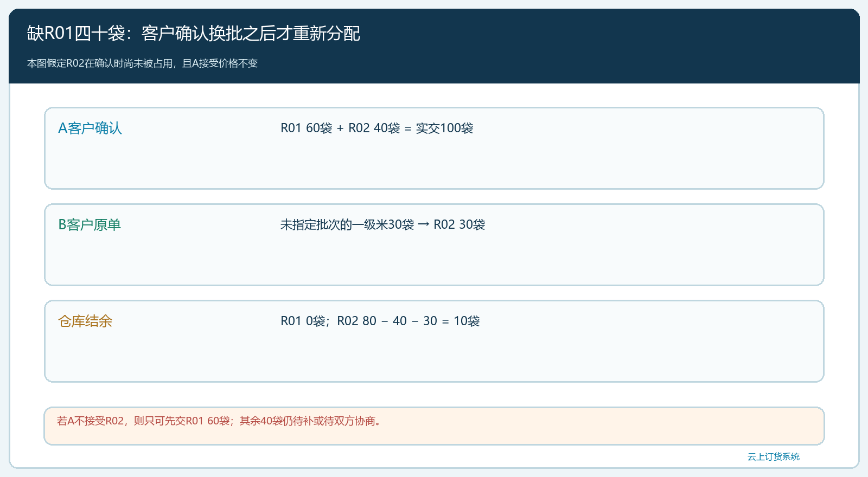Select text R01 60袋 + R02 40袋 = 实交100袋
The width and height of the screenshot is (868, 477).
pyautogui.click(x=377, y=128)
